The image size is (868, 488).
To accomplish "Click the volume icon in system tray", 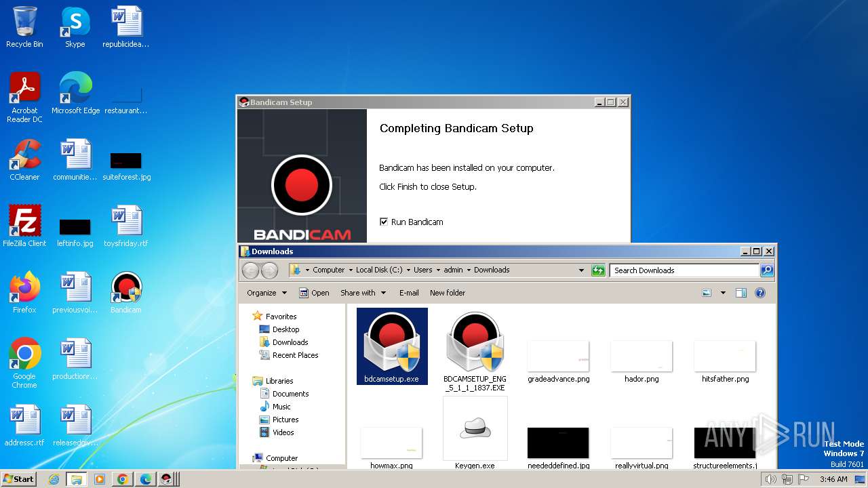I will point(770,479).
